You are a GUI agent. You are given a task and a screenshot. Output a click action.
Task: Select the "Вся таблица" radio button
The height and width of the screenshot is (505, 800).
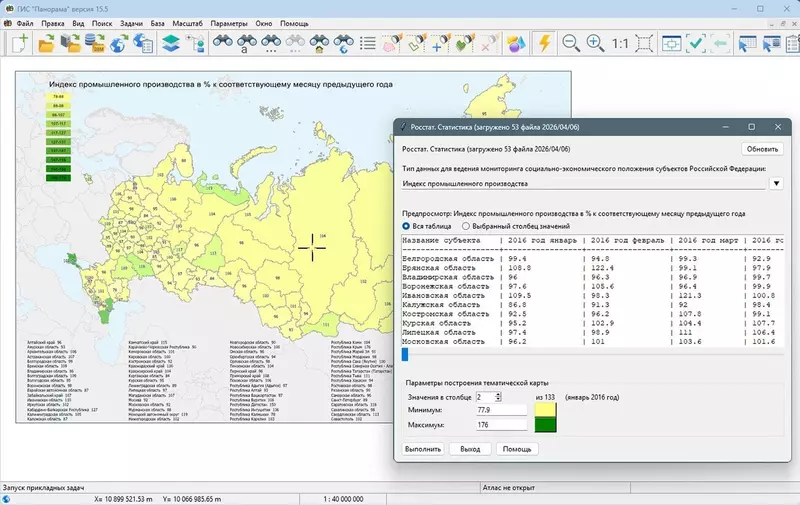tap(406, 226)
